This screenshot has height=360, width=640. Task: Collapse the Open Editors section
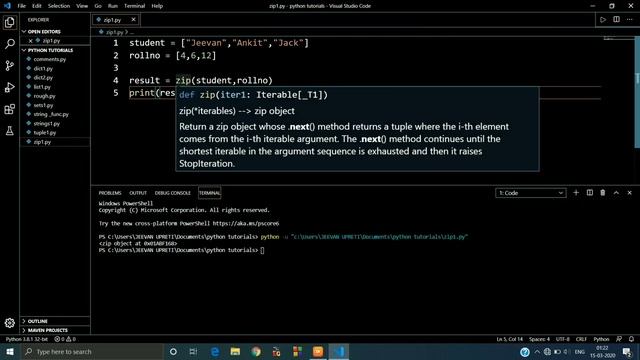(44, 31)
